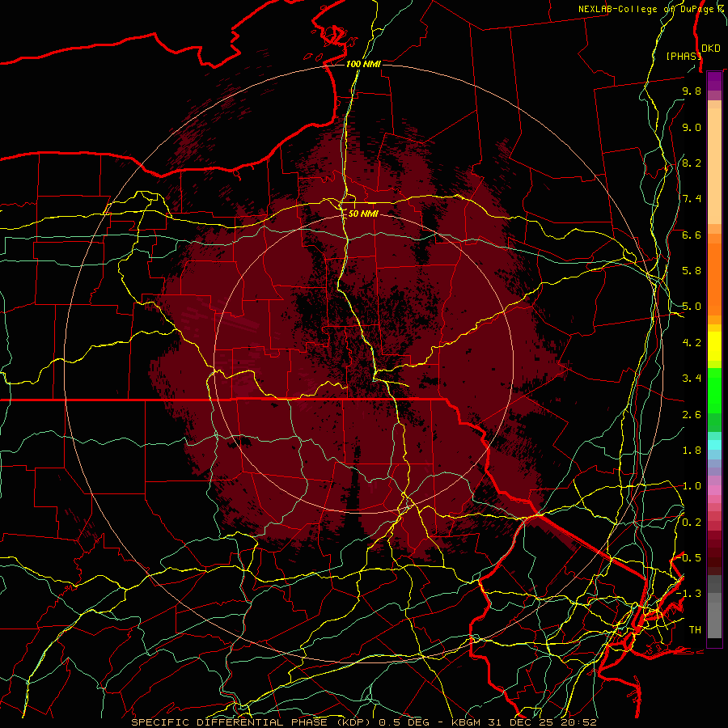The width and height of the screenshot is (728, 728).
Task: Click the [PHAS] legend unit label
Action: click(684, 56)
